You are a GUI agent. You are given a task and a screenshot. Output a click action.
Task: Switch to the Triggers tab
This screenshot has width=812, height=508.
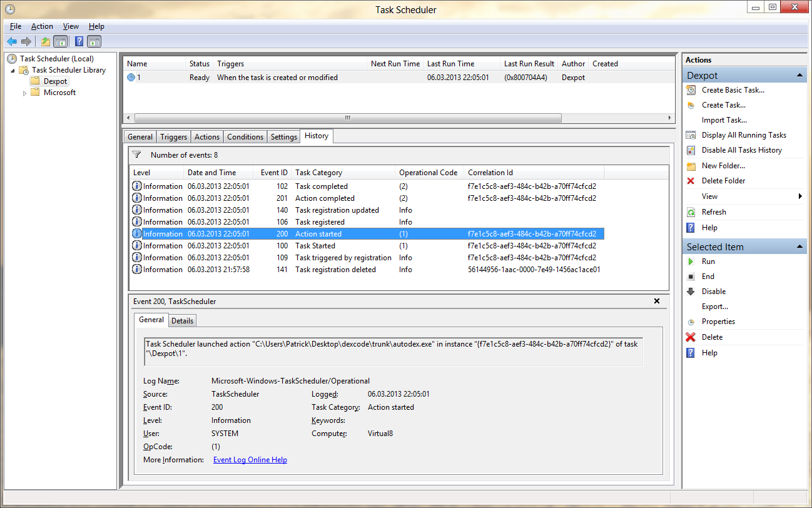coord(173,136)
